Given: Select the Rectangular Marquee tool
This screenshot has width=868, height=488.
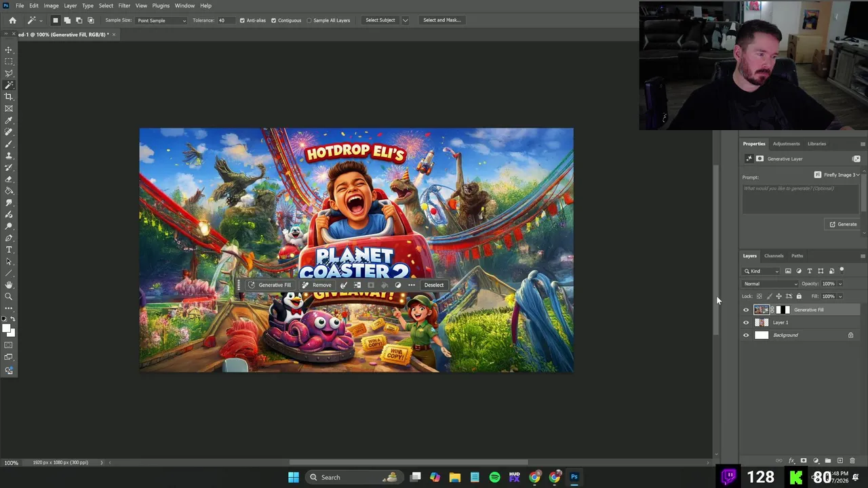Looking at the screenshot, I should tap(9, 62).
